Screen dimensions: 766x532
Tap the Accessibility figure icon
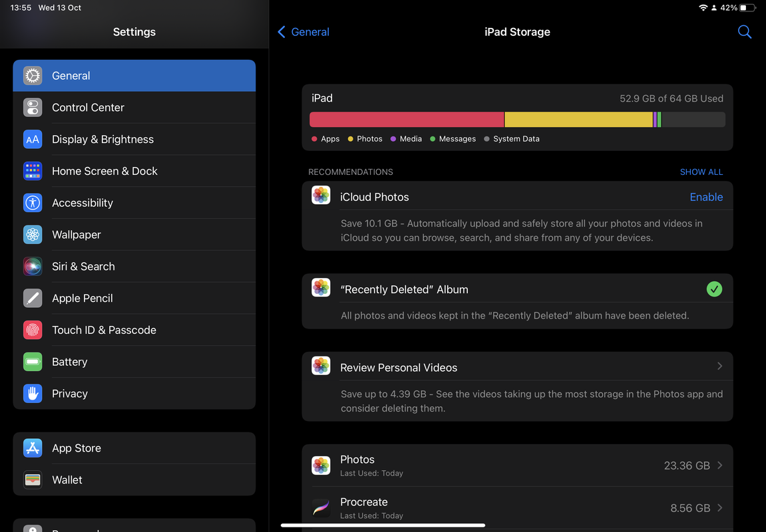pos(33,203)
